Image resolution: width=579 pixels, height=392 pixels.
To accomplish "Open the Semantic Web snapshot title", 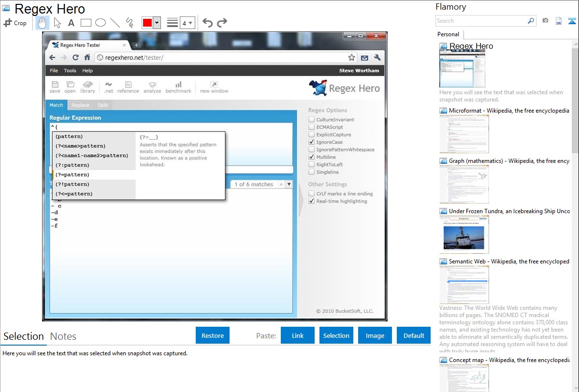I will coord(509,261).
